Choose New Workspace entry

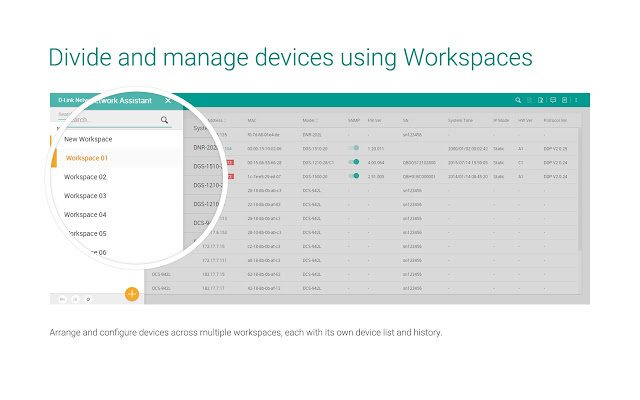tap(88, 139)
